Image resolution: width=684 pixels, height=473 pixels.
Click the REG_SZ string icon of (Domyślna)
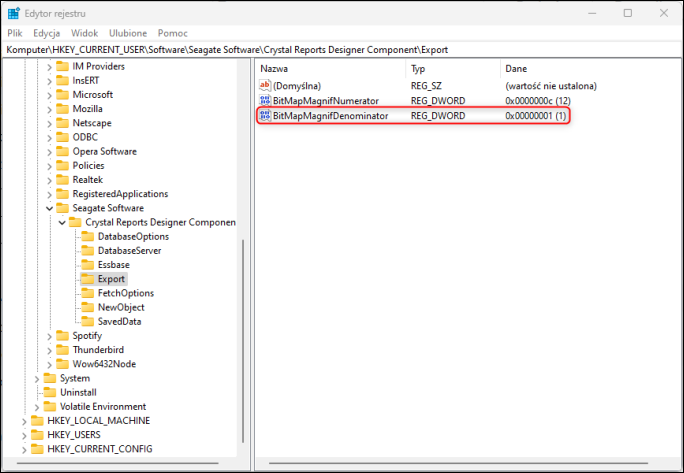point(265,86)
